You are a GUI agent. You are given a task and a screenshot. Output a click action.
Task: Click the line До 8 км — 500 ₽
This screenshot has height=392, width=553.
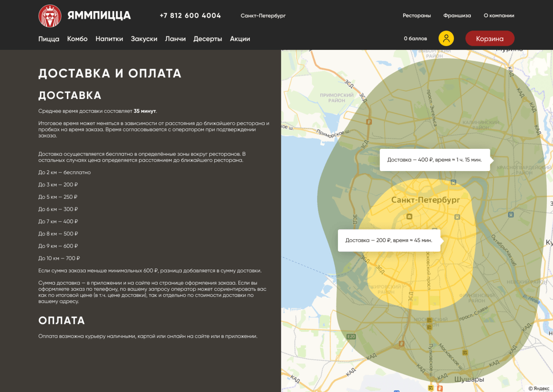pyautogui.click(x=58, y=234)
